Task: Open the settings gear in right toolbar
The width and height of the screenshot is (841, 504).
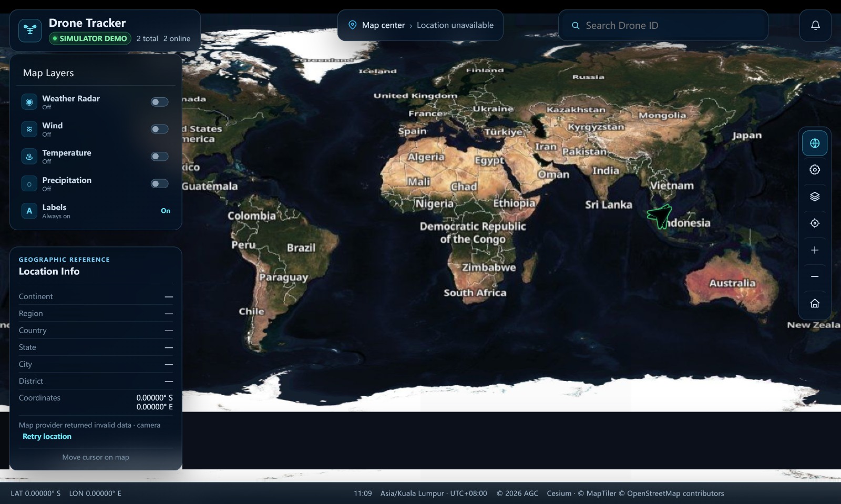Action: [815, 170]
